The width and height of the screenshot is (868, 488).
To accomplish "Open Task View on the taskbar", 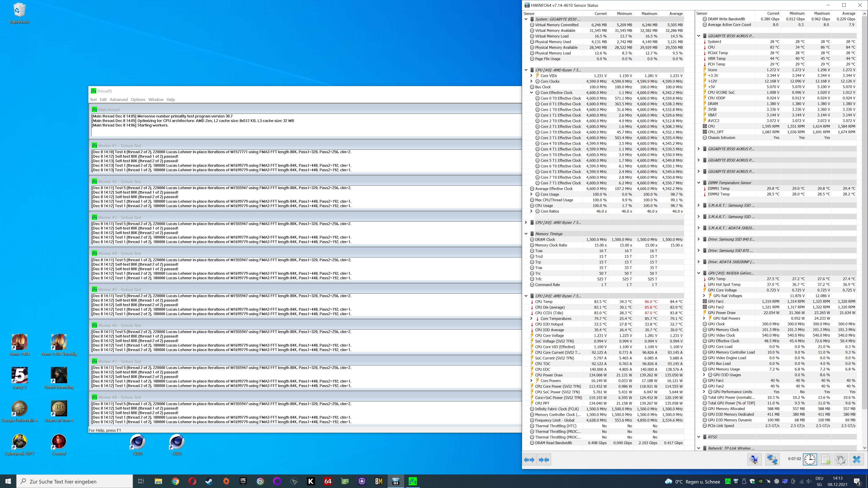I will coord(141,481).
